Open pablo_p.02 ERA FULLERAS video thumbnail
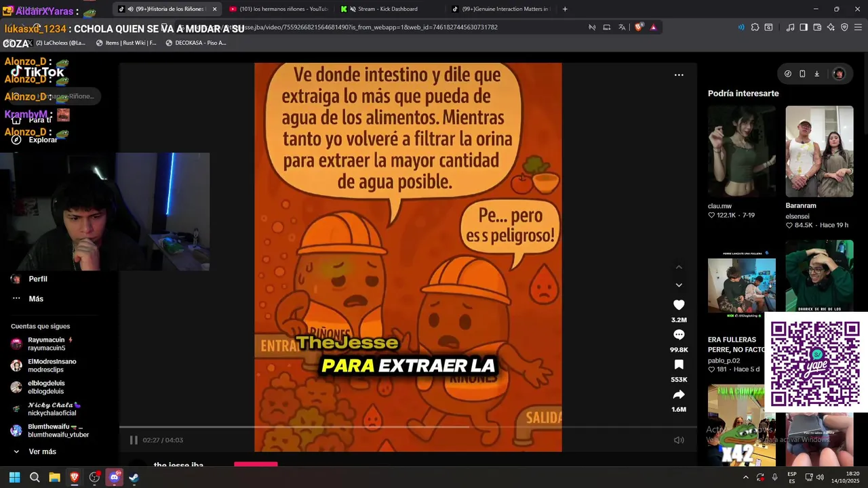 pyautogui.click(x=741, y=285)
